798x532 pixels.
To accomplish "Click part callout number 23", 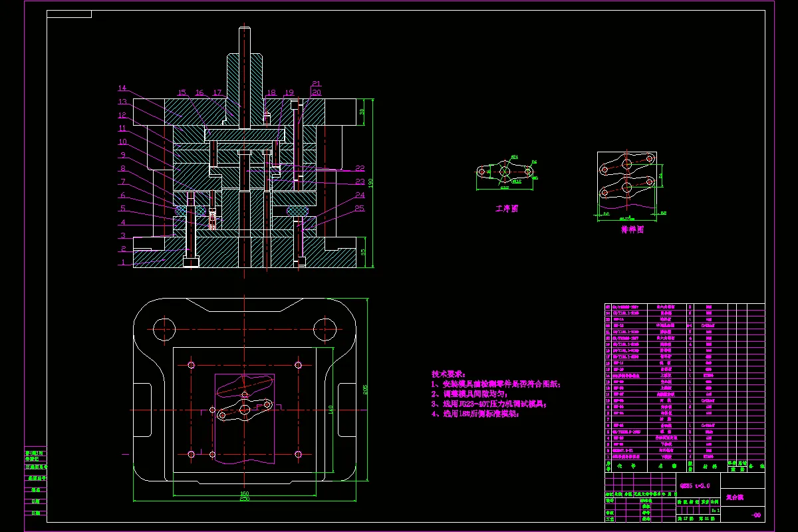I will tap(360, 182).
